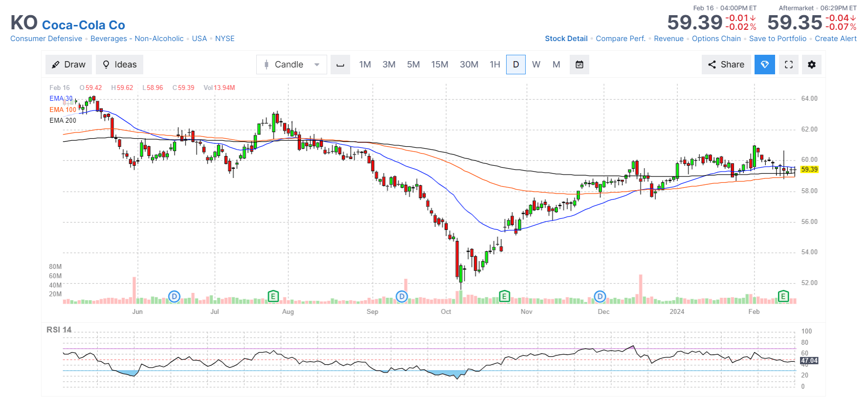The image size is (868, 398).
Task: Toggle fullscreen chart mode
Action: [x=789, y=65]
